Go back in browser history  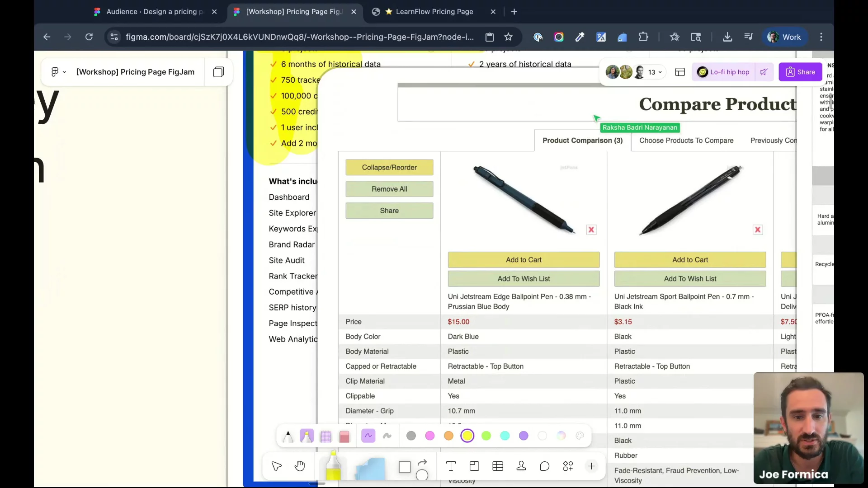pos(47,37)
